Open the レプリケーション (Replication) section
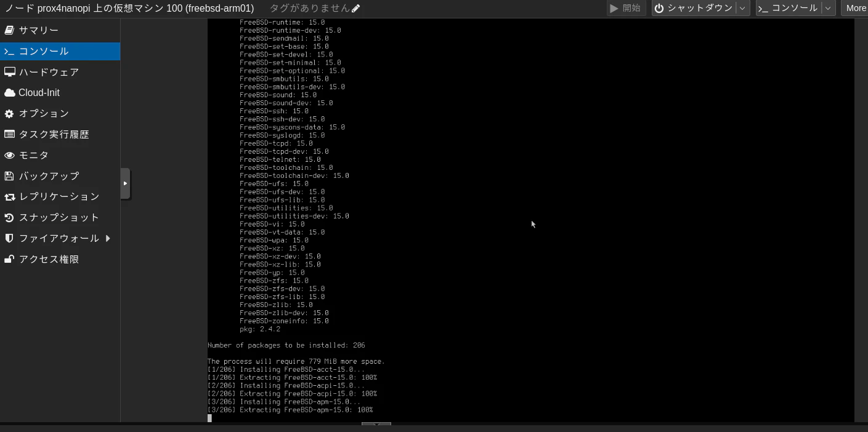This screenshot has width=868, height=432. (x=60, y=196)
